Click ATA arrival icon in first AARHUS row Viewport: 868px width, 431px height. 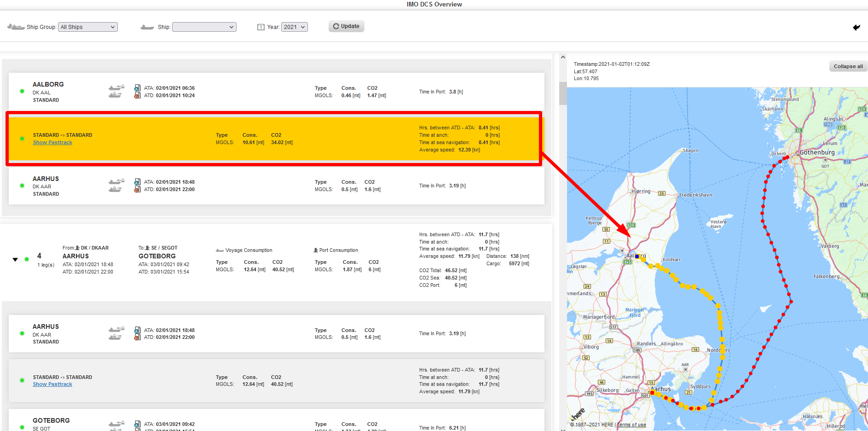[x=137, y=182]
